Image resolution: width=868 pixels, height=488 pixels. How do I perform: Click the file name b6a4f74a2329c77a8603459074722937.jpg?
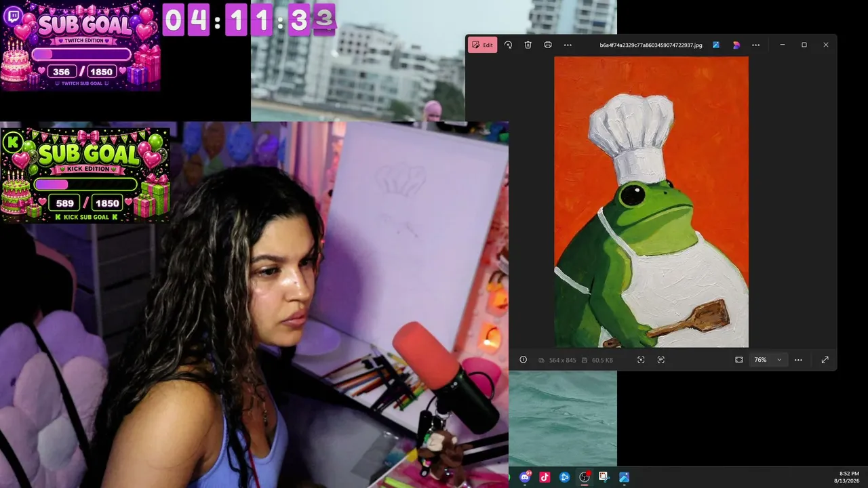(651, 45)
